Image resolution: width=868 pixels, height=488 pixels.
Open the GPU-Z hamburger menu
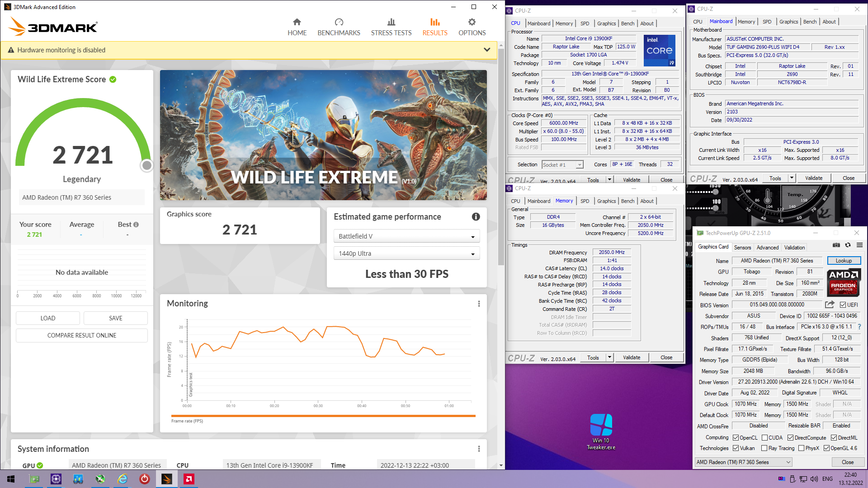859,245
